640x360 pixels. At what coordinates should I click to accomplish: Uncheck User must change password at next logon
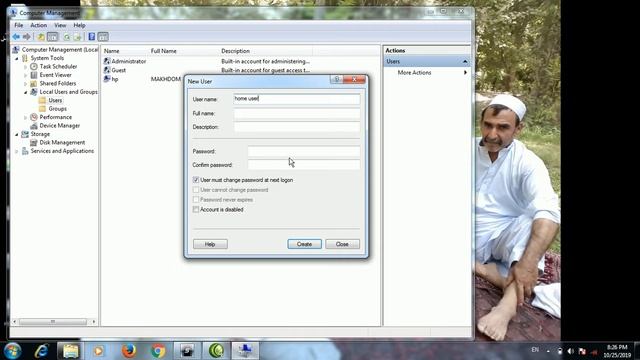click(x=196, y=180)
